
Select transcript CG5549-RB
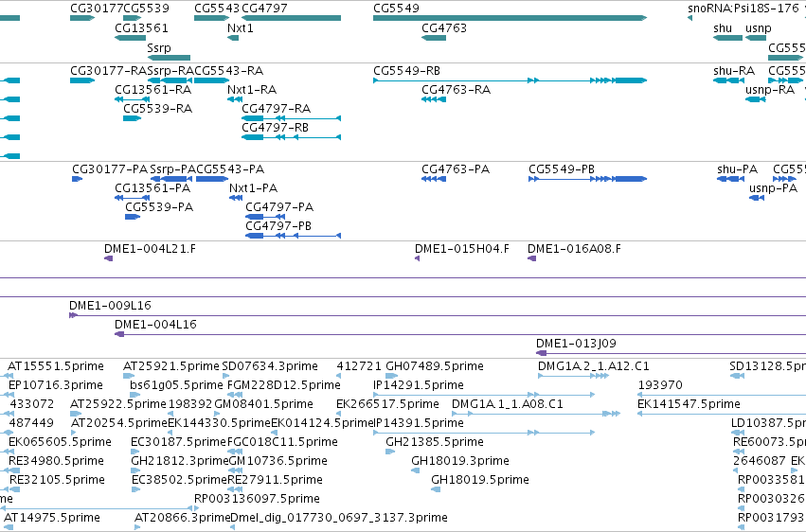click(510, 80)
